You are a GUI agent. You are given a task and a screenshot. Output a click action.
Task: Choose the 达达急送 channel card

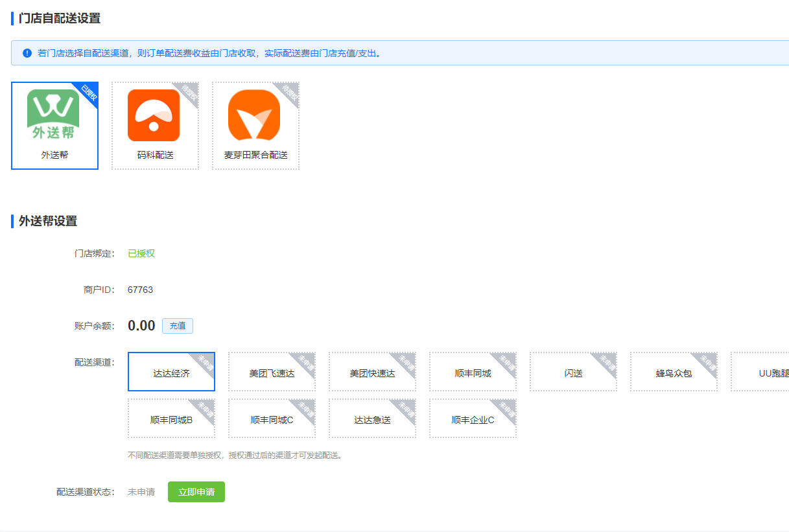pyautogui.click(x=372, y=419)
